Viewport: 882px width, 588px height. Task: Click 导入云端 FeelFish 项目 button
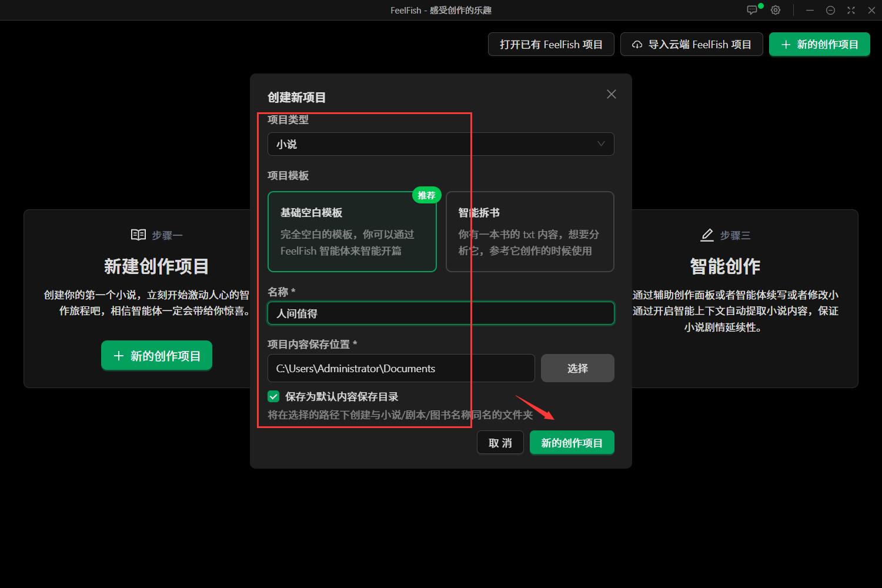691,44
